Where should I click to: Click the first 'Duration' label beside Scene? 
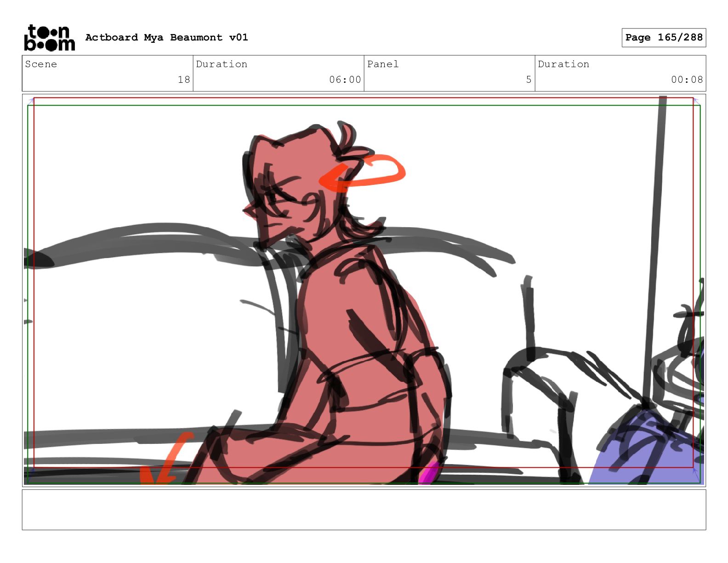click(222, 64)
